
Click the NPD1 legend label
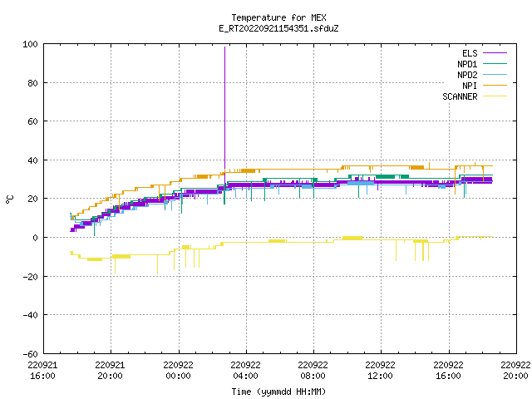[467, 64]
